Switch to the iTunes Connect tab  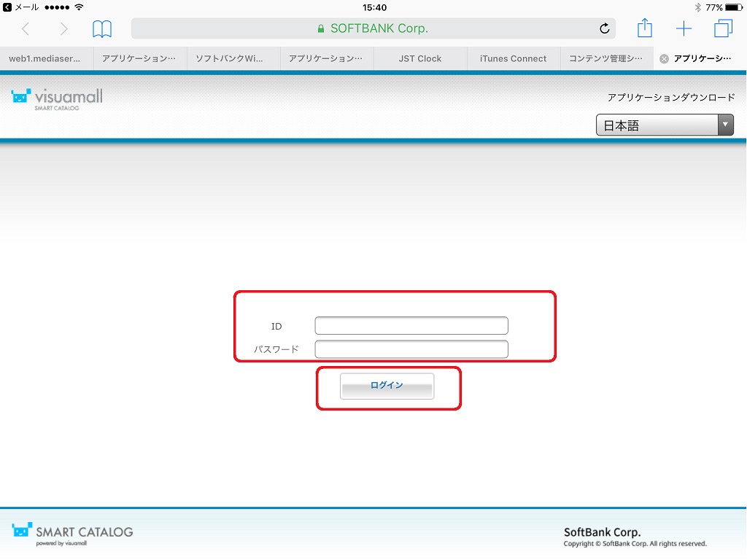513,59
